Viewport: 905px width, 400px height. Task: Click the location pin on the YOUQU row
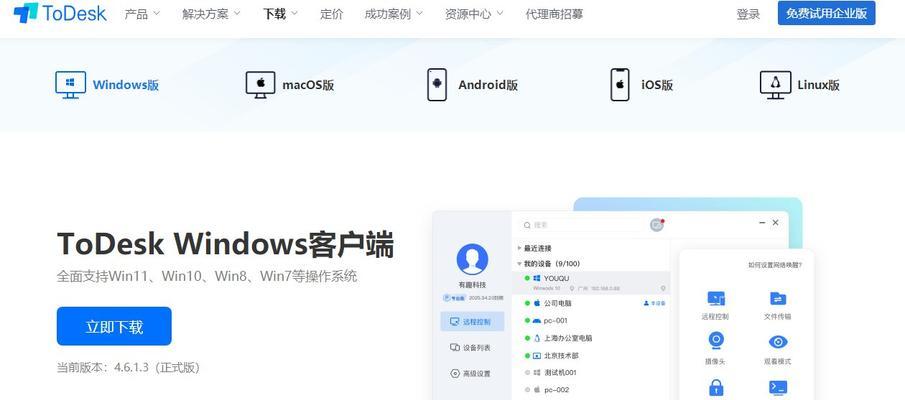[x=663, y=288]
